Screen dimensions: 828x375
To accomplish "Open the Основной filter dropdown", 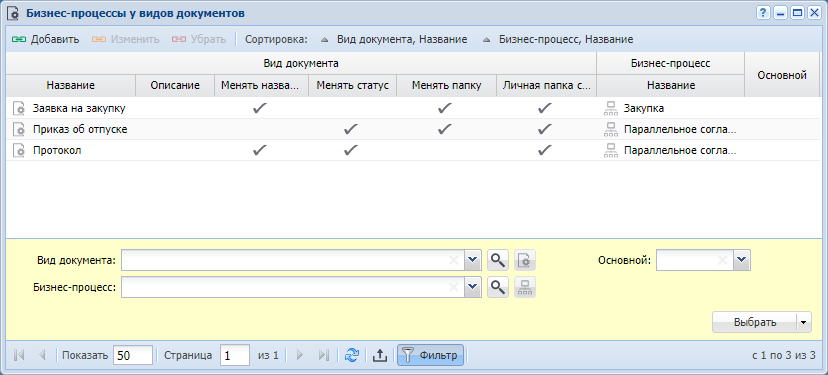I will [x=742, y=260].
